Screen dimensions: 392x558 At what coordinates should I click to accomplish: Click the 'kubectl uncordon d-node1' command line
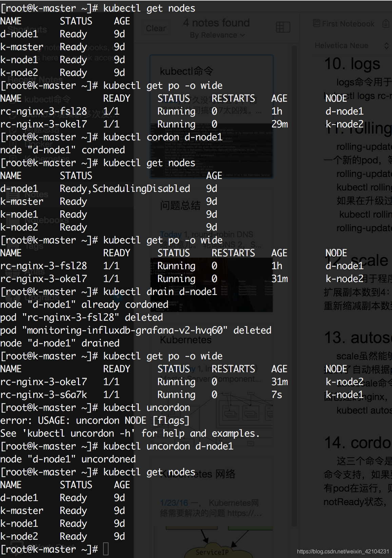coord(168,446)
